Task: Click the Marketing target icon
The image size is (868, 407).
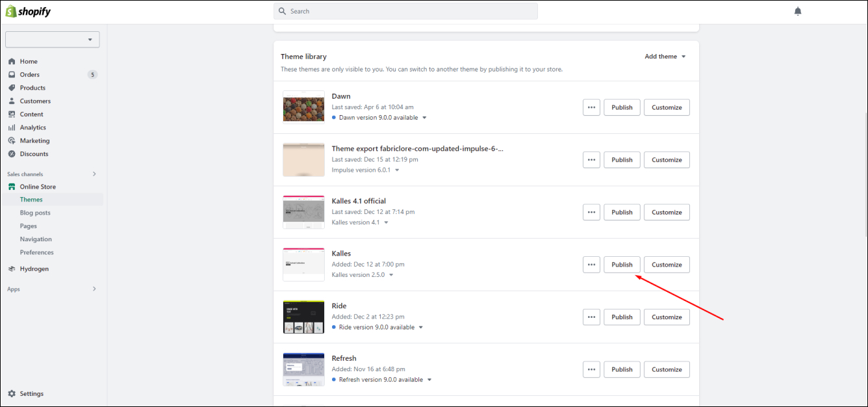Action: [12, 140]
